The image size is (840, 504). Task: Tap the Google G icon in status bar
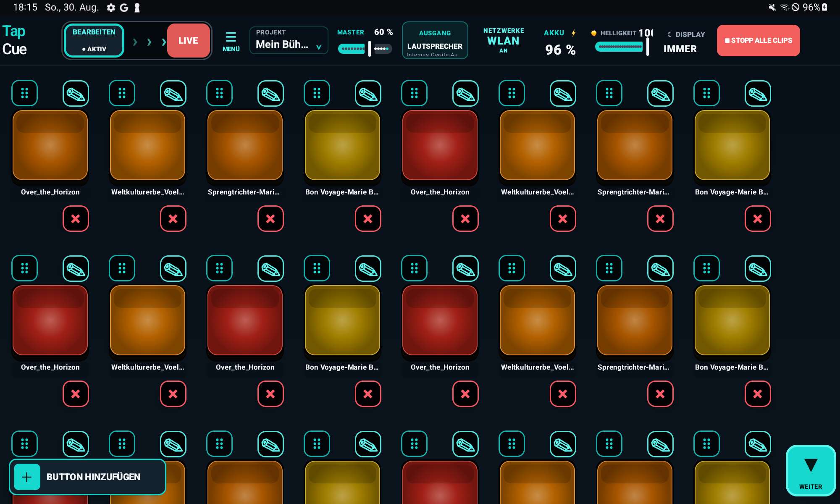[124, 8]
